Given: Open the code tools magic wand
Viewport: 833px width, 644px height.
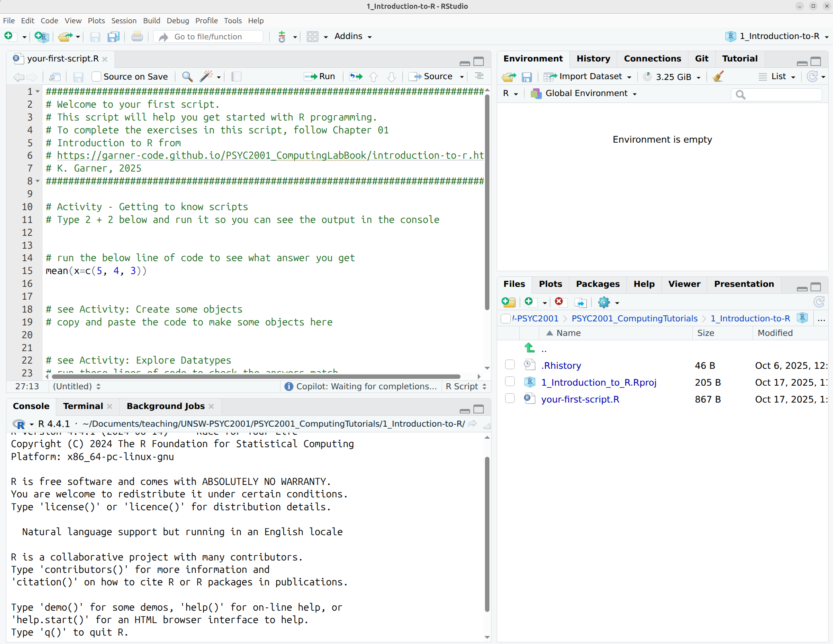Looking at the screenshot, I should (206, 76).
